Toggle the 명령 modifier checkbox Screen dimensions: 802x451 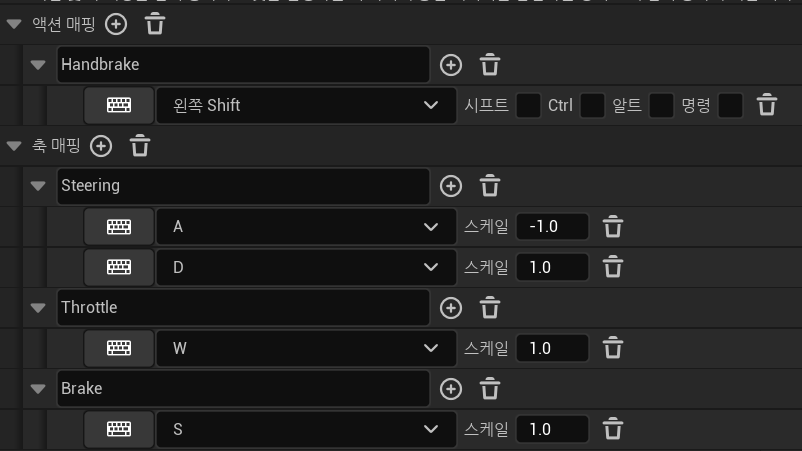pyautogui.click(x=730, y=105)
